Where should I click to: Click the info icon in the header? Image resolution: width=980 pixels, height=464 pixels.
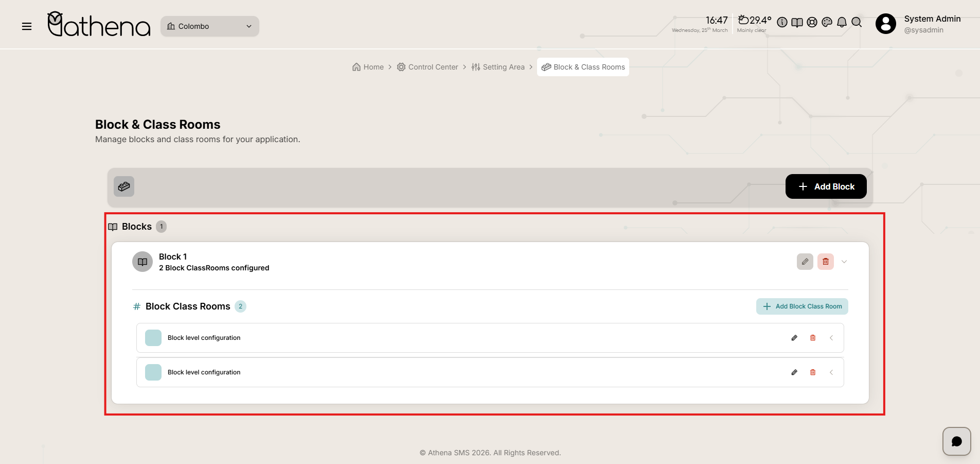pyautogui.click(x=782, y=22)
